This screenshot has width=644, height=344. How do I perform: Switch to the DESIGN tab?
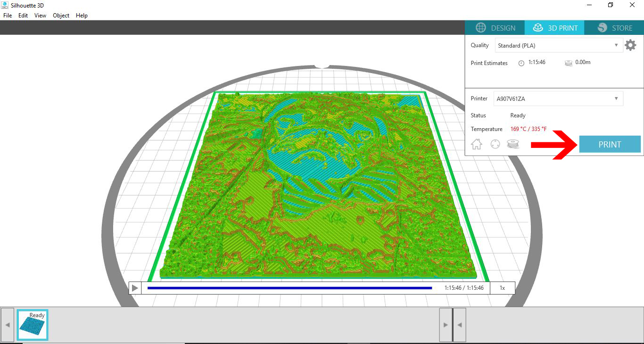(495, 28)
